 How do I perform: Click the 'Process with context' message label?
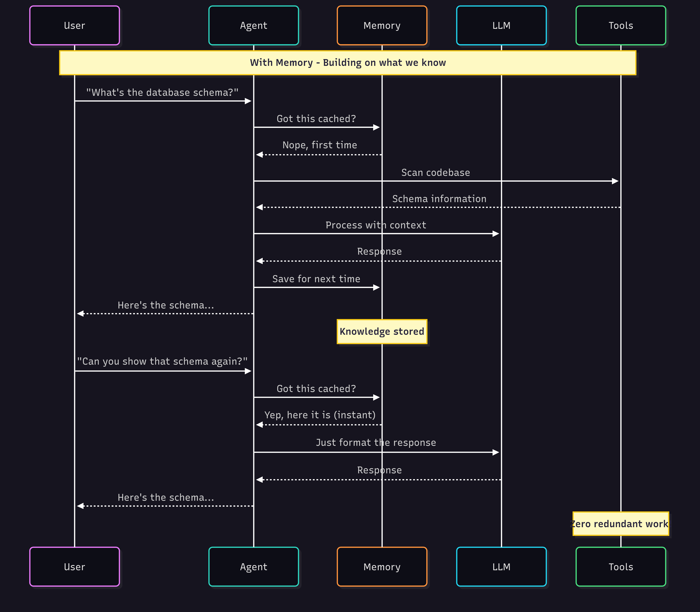[376, 225]
